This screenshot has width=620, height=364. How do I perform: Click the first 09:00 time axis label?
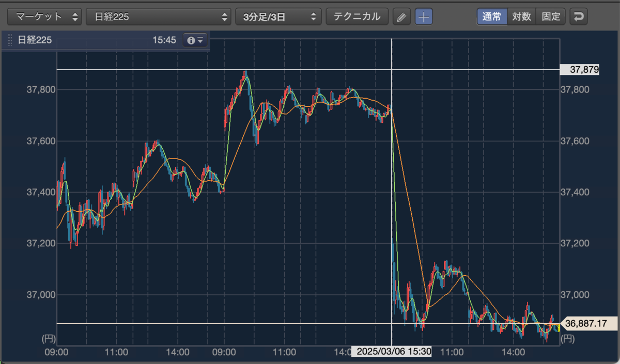[x=56, y=352]
